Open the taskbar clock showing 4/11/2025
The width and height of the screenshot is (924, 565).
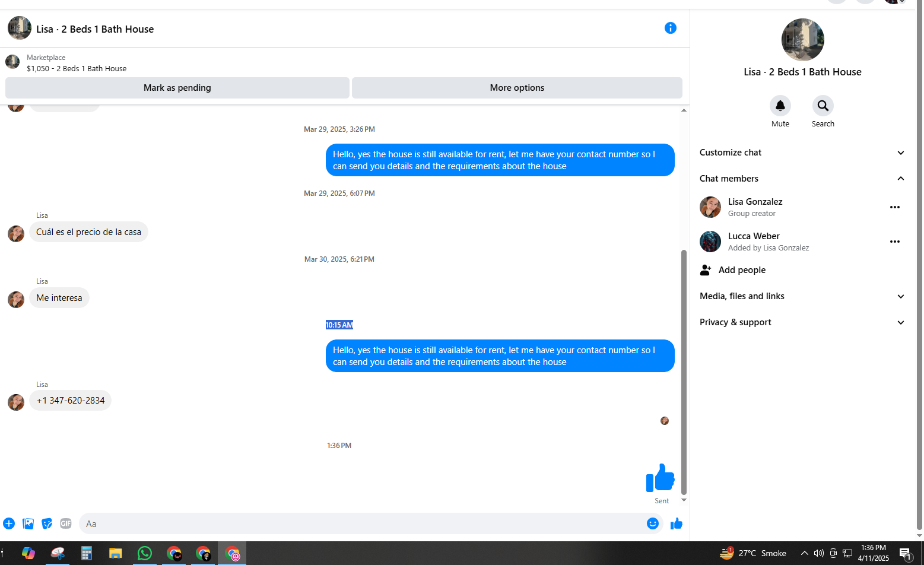[x=874, y=553]
